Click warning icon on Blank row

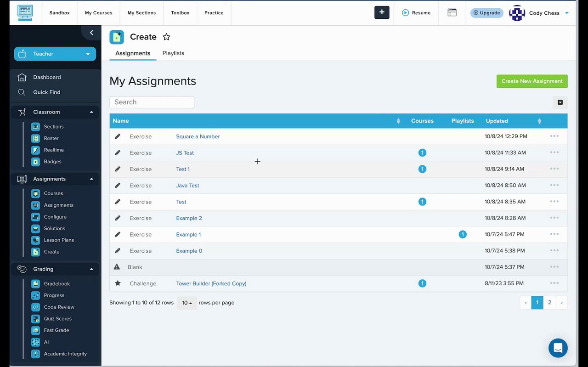[117, 267]
